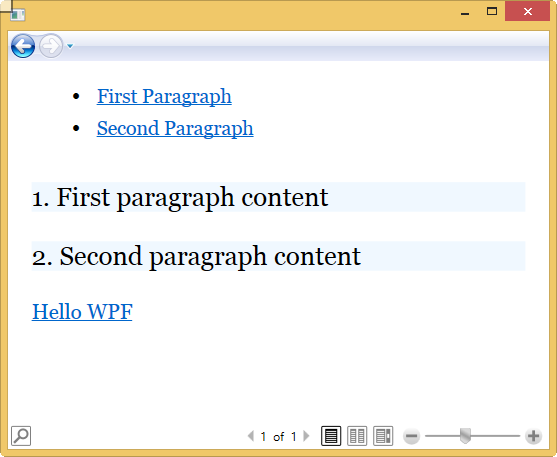This screenshot has width=557, height=457.
Task: Go to next page arrow
Action: pos(306,436)
